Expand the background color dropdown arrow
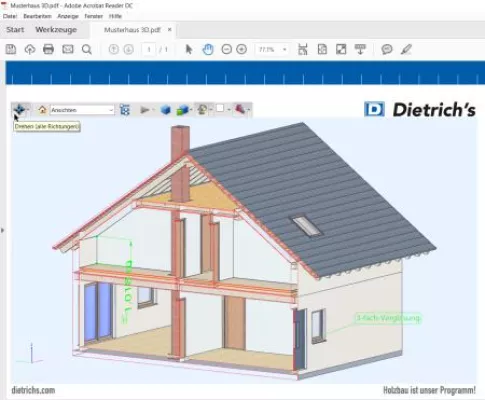This screenshot has width=485, height=400. (x=228, y=110)
